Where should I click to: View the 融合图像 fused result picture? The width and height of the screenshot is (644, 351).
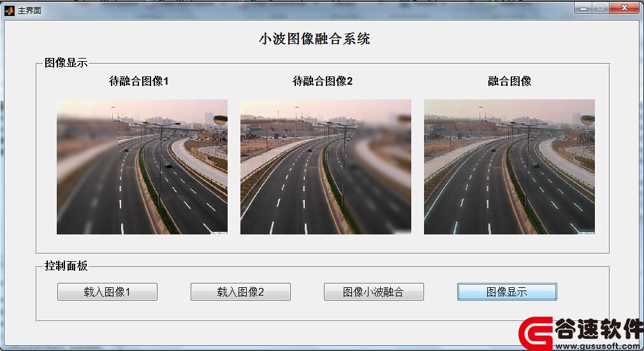pos(509,167)
